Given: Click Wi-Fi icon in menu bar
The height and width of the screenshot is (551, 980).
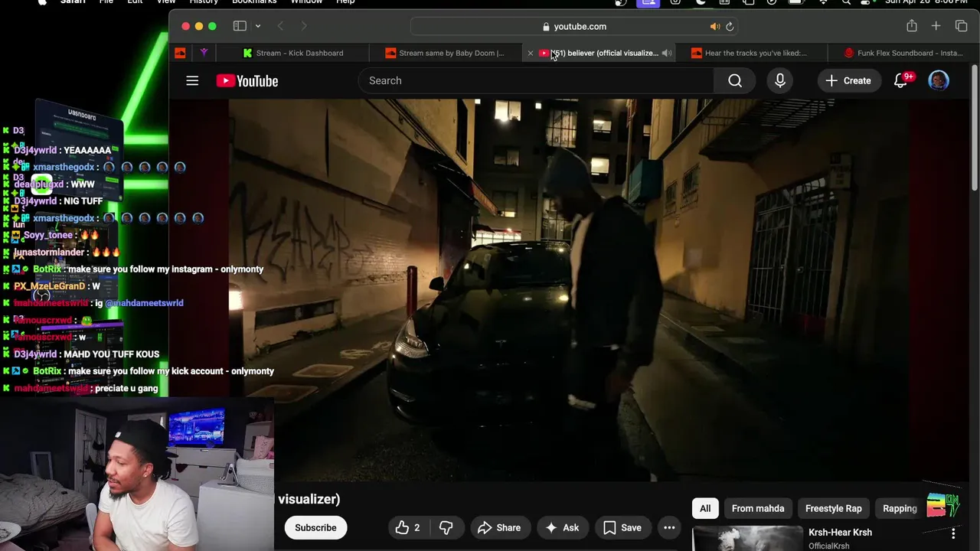Looking at the screenshot, I should click(x=824, y=2).
